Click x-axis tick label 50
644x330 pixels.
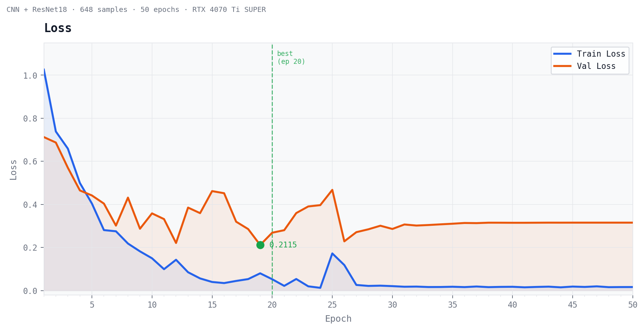pyautogui.click(x=632, y=305)
